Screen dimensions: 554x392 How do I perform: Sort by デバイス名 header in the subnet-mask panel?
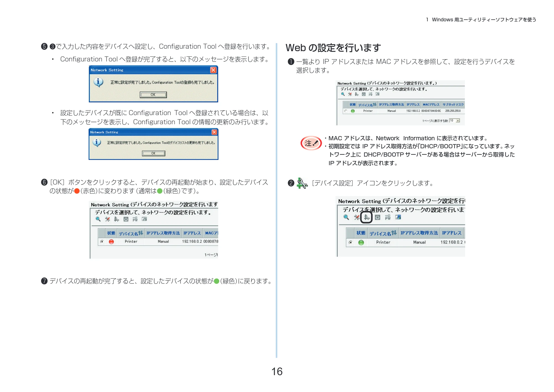367,105
